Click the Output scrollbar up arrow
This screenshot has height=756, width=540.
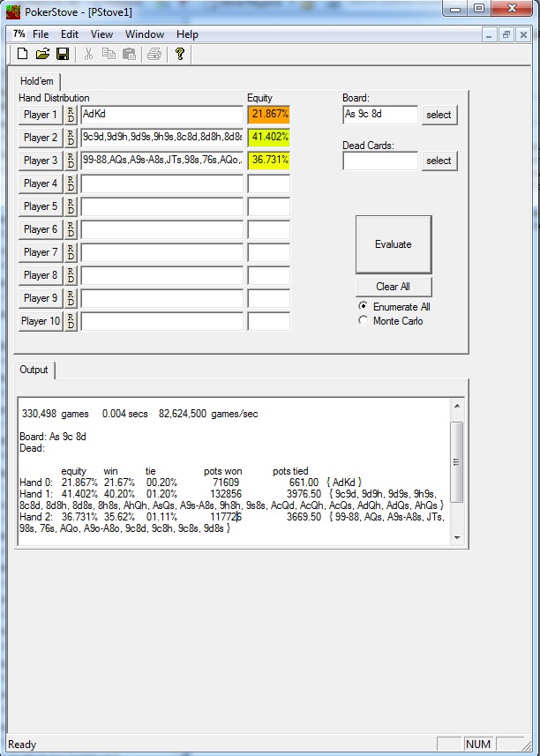point(456,406)
